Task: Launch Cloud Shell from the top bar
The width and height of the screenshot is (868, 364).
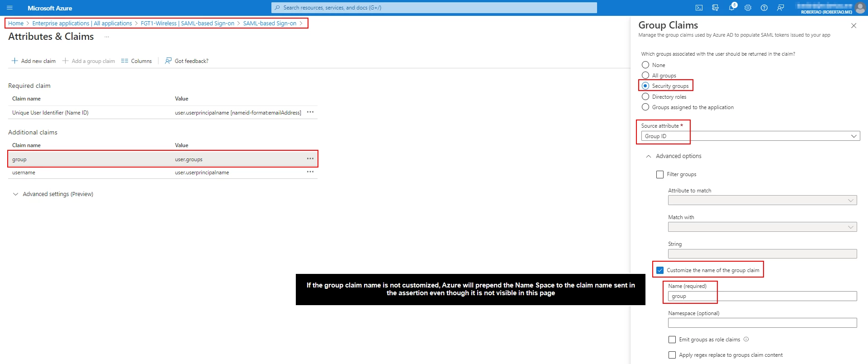Action: (699, 8)
